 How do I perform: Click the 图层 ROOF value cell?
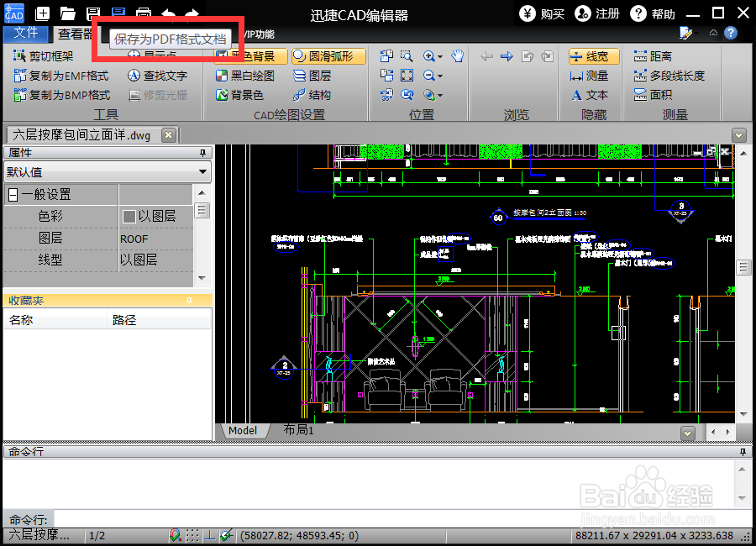click(x=155, y=239)
